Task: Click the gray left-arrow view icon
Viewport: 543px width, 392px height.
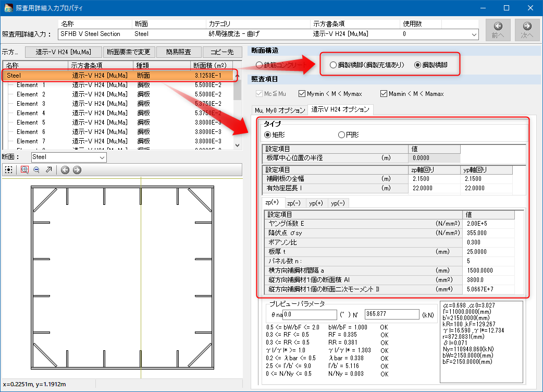Action: point(65,169)
